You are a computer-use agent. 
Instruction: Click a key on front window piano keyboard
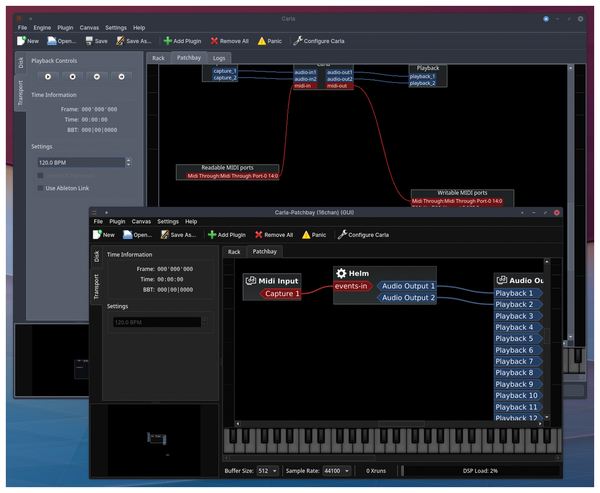[392, 441]
